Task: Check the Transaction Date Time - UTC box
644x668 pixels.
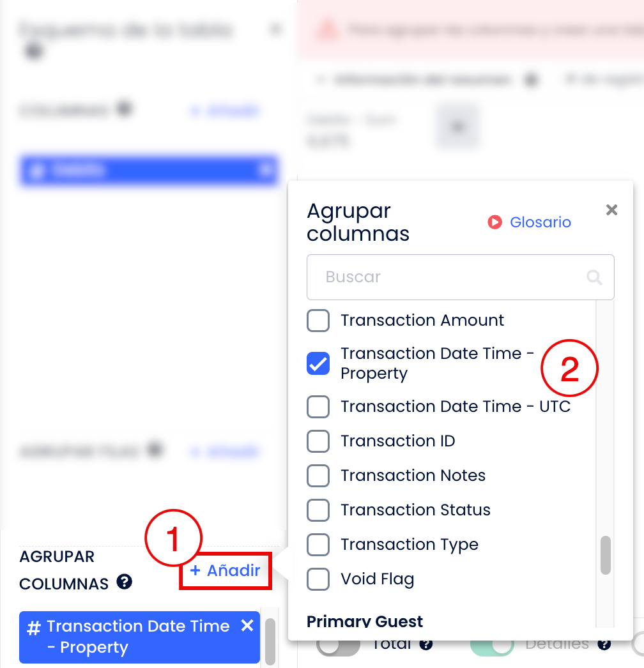Action: 318,406
